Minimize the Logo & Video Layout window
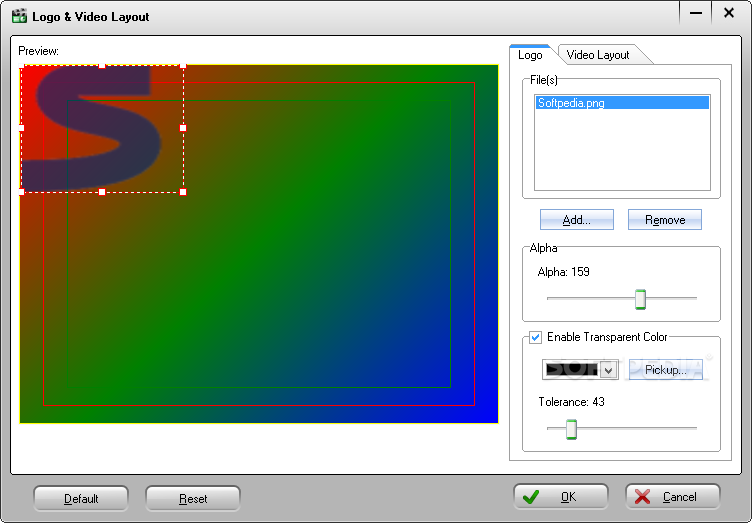This screenshot has height=523, width=752. tap(696, 13)
